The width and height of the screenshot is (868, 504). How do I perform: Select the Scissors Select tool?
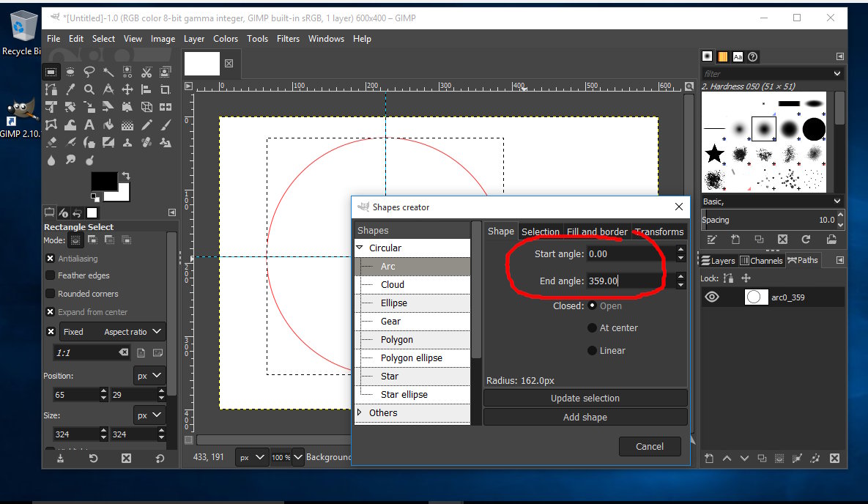point(146,72)
